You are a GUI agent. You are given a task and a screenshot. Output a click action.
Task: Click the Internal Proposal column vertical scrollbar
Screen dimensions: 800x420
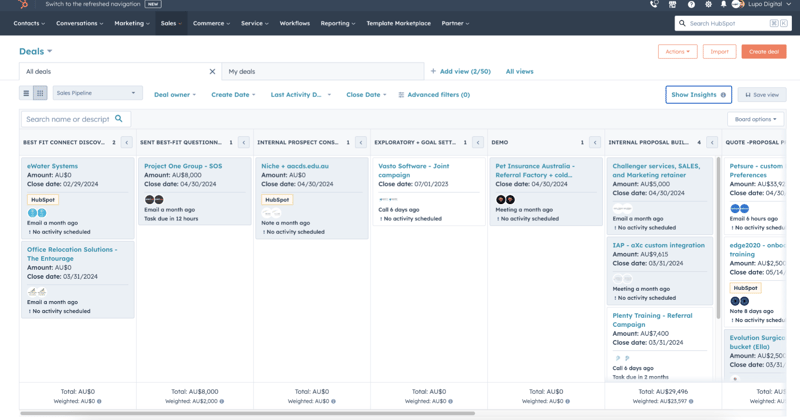pyautogui.click(x=718, y=238)
